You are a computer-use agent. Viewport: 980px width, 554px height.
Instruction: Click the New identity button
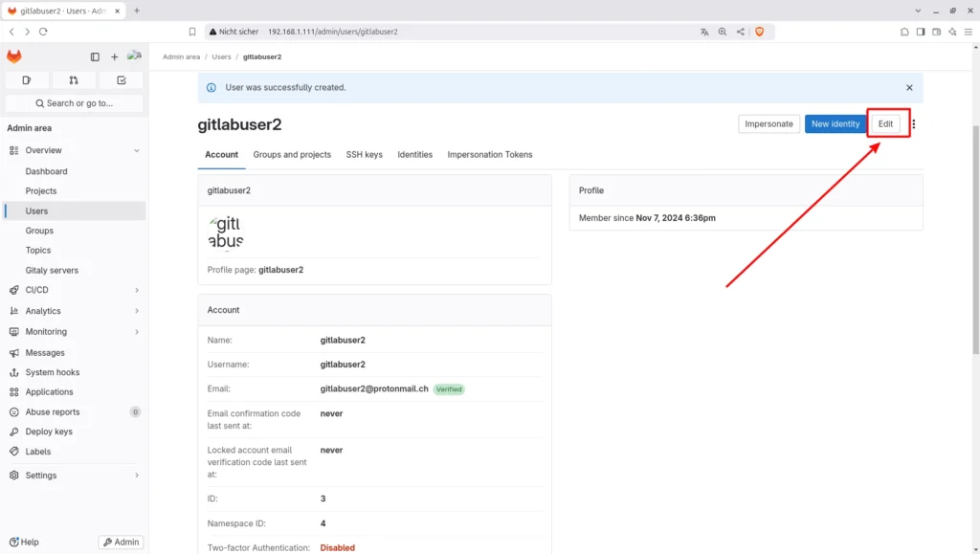(x=835, y=124)
